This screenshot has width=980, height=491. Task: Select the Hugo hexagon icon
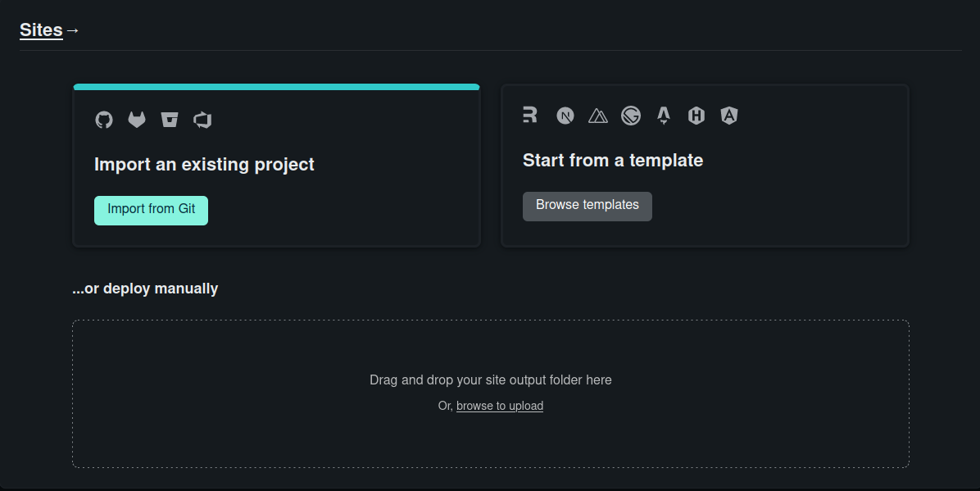(696, 116)
